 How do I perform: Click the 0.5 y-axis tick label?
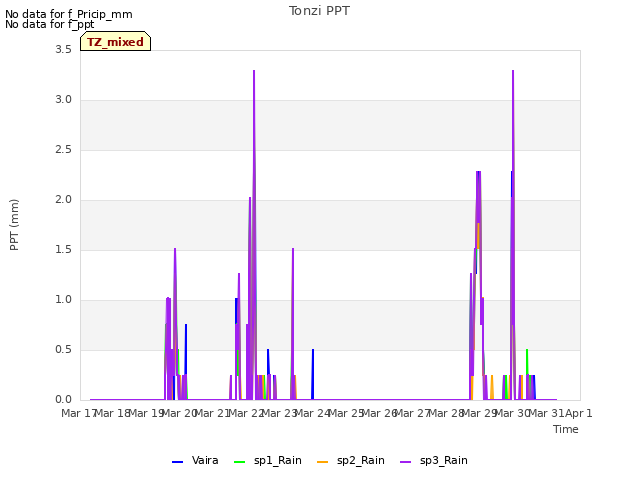pos(64,350)
